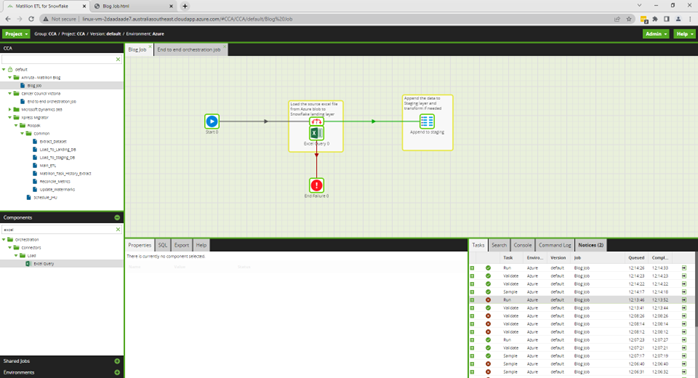698x378 pixels.
Task: Expand the Microsoft Dynamics 365 folder
Action: pyautogui.click(x=10, y=110)
